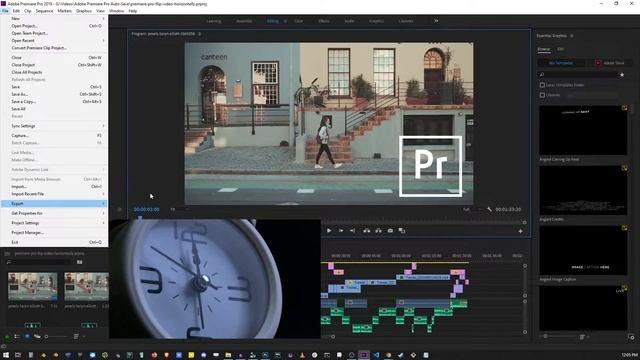This screenshot has height=360, width=640.
Task: Switch project panel to list view
Action: click(17, 336)
